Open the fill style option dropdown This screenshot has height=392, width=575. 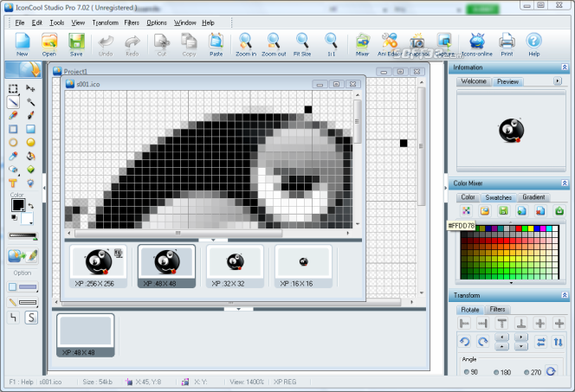pos(23,286)
